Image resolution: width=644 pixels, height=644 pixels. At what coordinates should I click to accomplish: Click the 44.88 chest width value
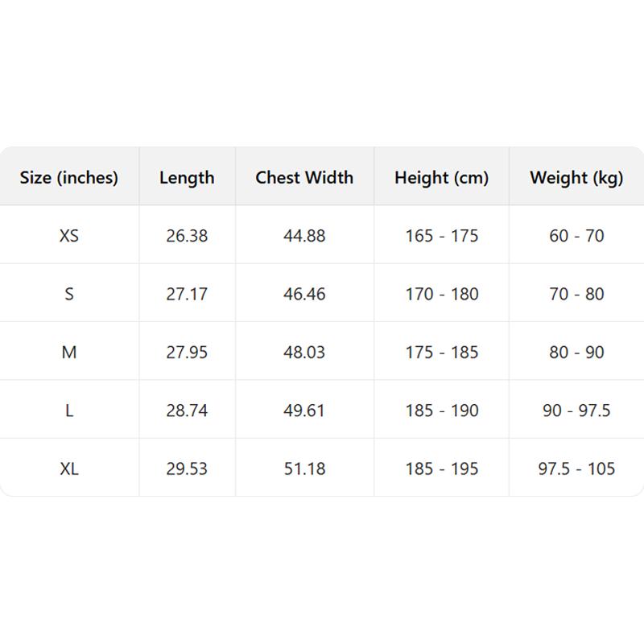point(304,236)
